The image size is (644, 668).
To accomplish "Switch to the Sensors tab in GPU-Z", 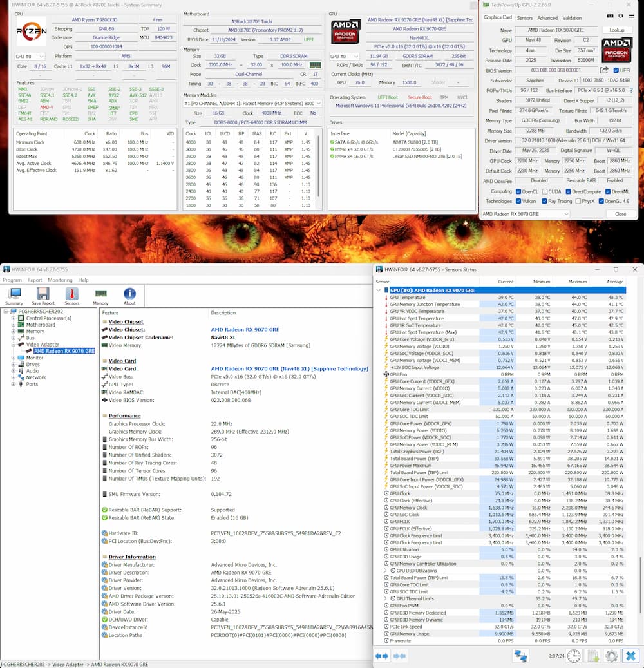I will click(525, 18).
